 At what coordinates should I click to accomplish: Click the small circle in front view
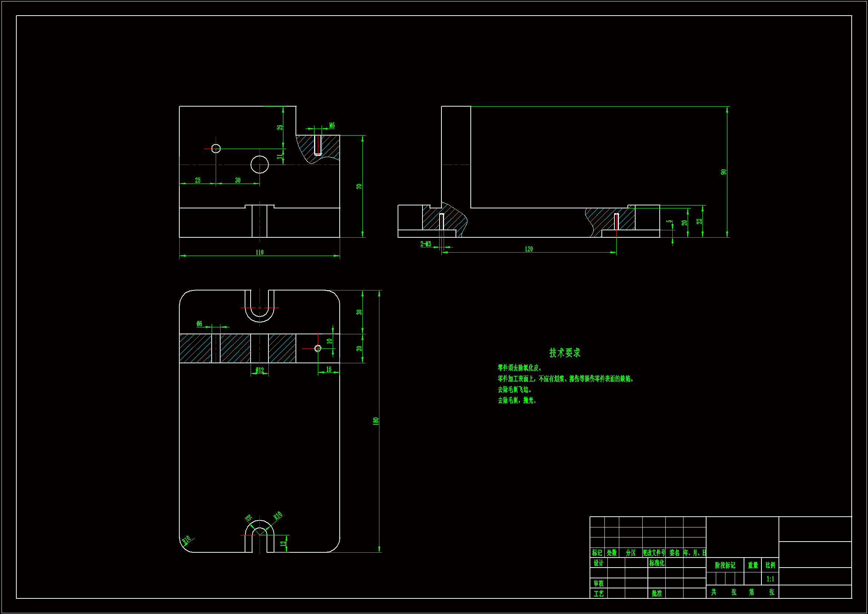[x=216, y=149]
